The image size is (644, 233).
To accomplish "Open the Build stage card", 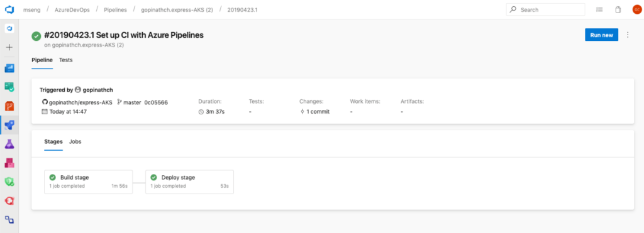I will click(x=88, y=182).
